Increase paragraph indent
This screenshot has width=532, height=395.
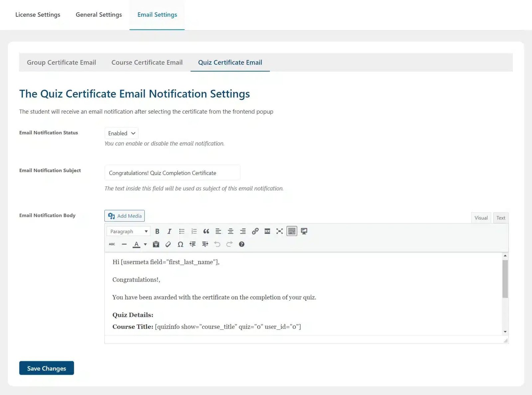tap(205, 244)
